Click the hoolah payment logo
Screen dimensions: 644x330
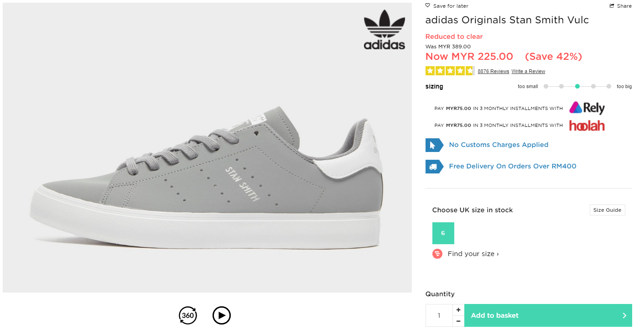[587, 126]
